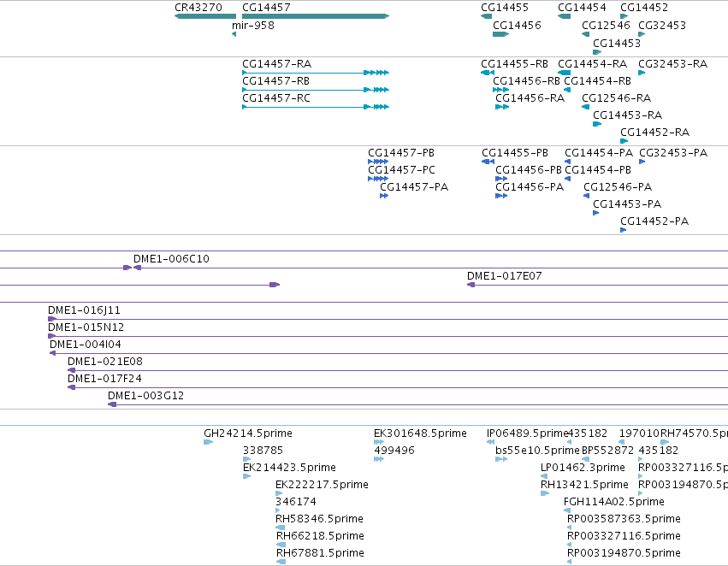Open EST EK214423.5prime label
728x566 pixels.
289,468
